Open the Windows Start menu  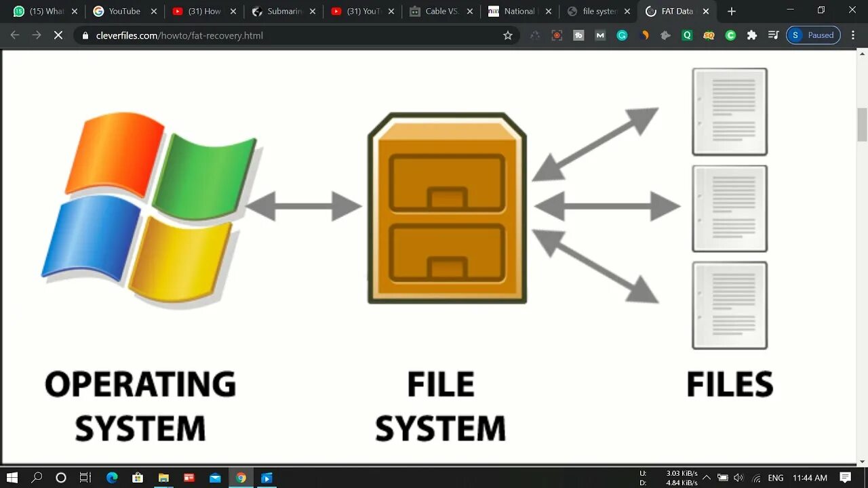click(x=12, y=478)
